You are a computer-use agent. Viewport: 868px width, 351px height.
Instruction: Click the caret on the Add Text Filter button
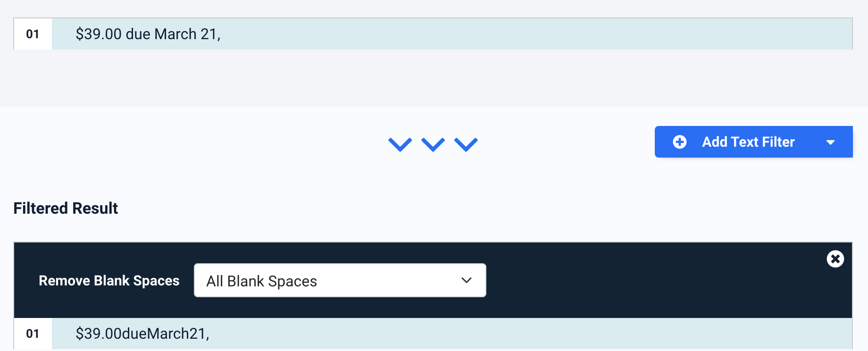831,142
